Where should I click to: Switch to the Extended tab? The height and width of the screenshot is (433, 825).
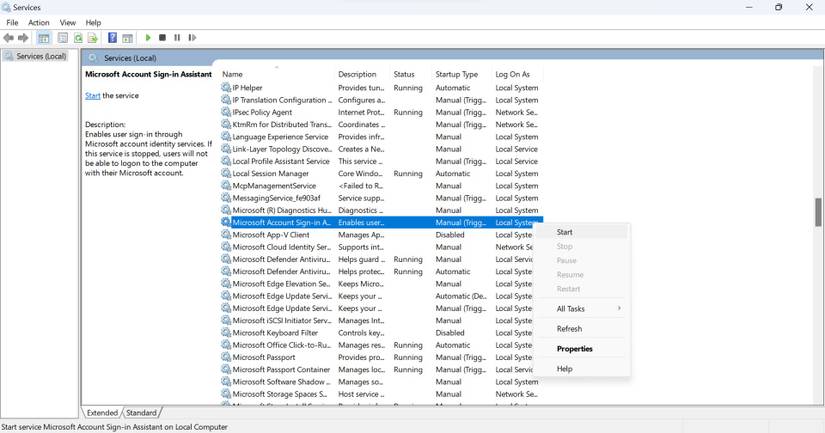click(102, 412)
